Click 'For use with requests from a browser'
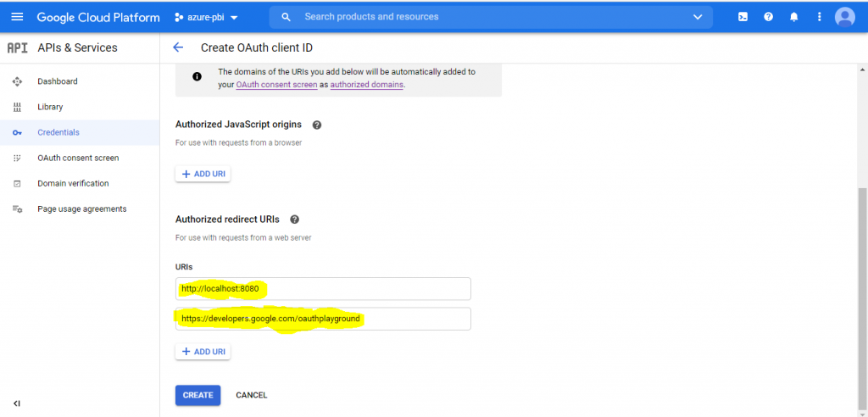The image size is (868, 417). point(238,143)
